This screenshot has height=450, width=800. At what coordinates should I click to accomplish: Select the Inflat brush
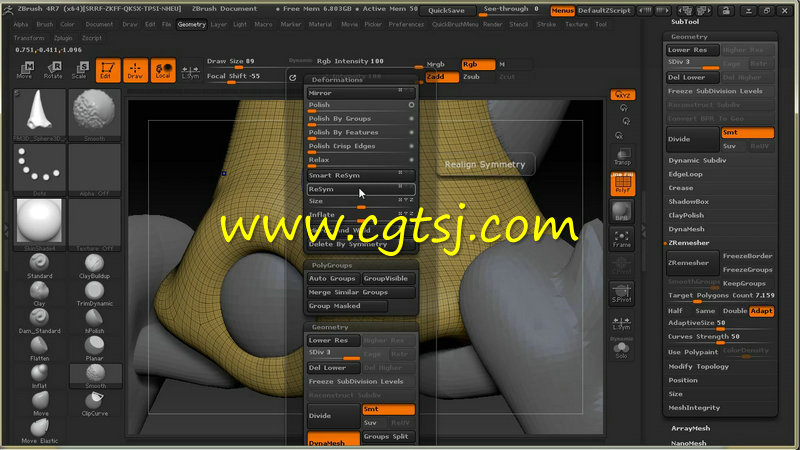tap(39, 377)
